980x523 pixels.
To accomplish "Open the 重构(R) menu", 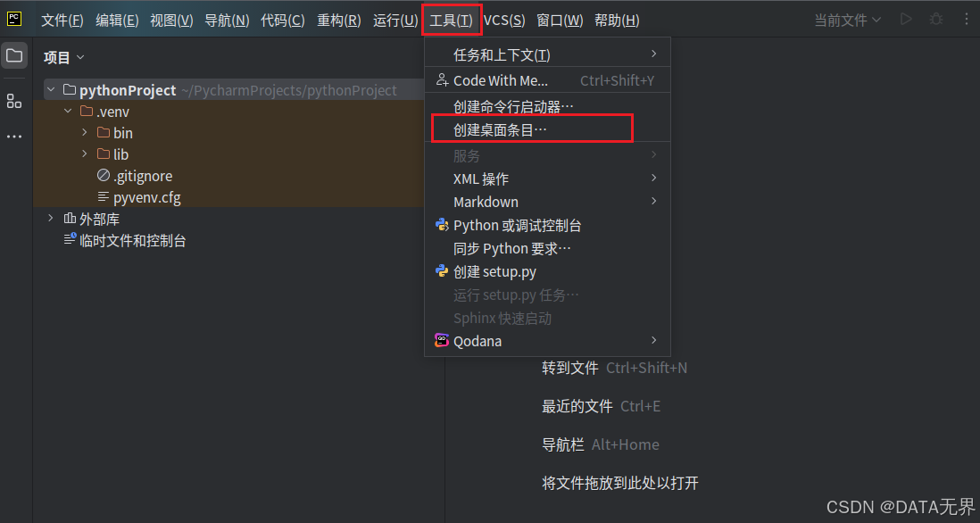I will click(x=339, y=21).
